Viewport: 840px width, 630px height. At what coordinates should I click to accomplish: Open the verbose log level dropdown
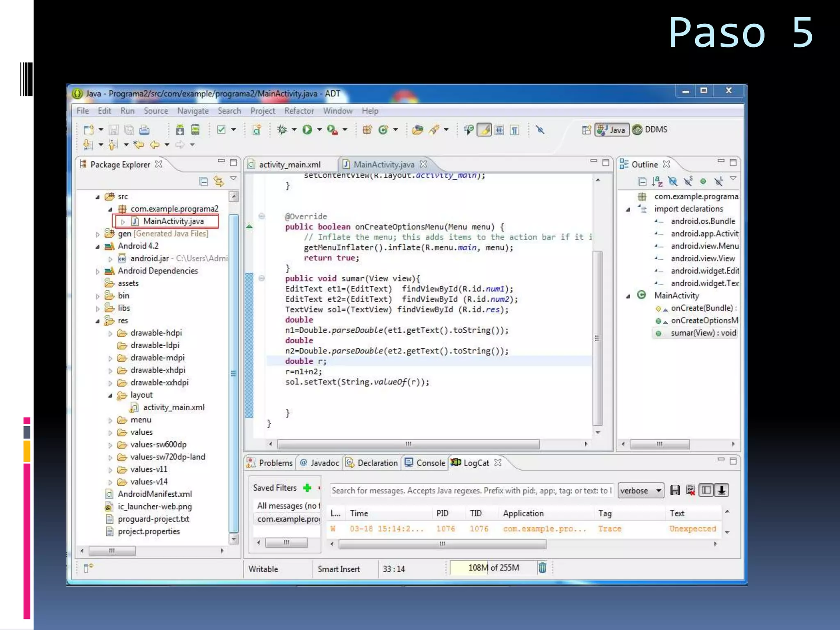641,491
